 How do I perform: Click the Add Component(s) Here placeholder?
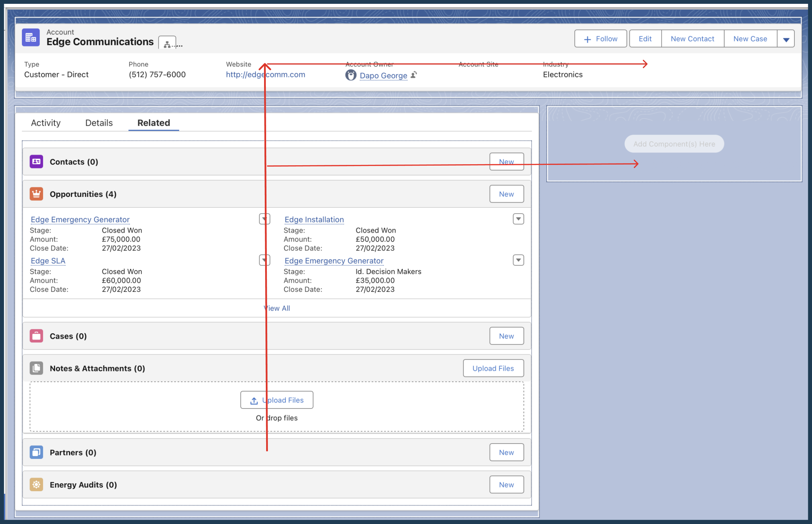click(x=674, y=144)
